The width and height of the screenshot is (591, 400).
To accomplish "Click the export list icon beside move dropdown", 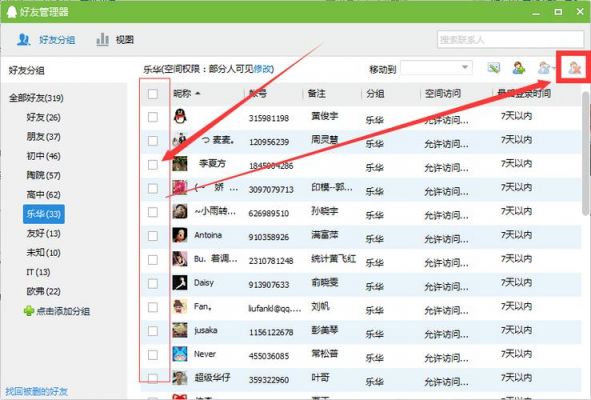I will click(x=493, y=68).
